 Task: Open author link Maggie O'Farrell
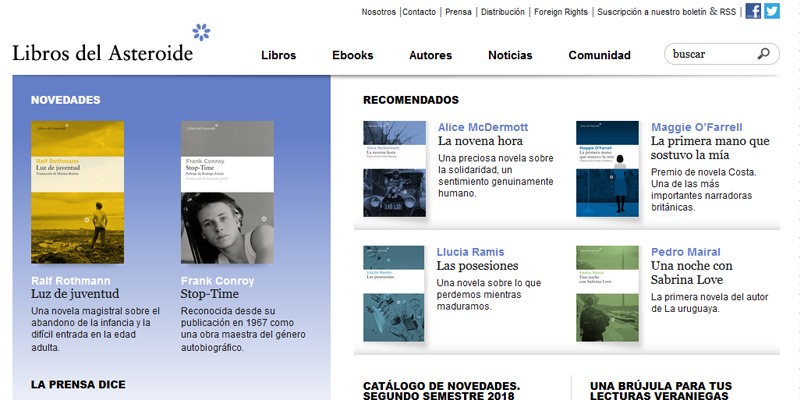696,127
